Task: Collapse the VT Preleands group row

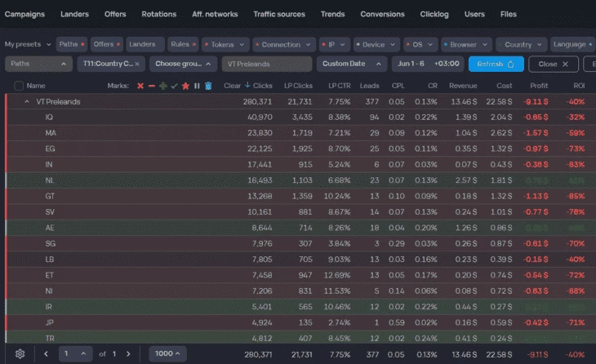Action: click(x=27, y=102)
